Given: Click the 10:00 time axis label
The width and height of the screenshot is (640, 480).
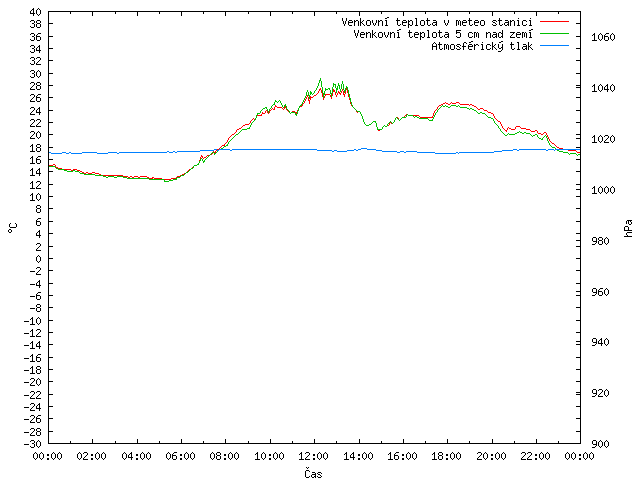Looking at the screenshot, I should coord(269,456).
